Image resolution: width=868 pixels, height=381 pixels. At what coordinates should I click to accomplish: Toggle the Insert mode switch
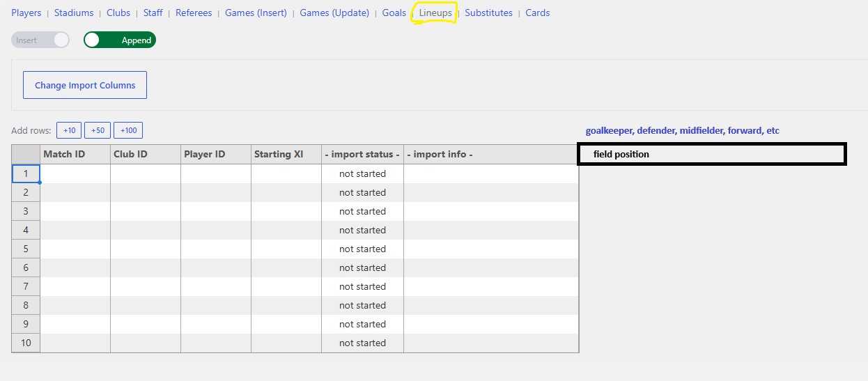40,40
